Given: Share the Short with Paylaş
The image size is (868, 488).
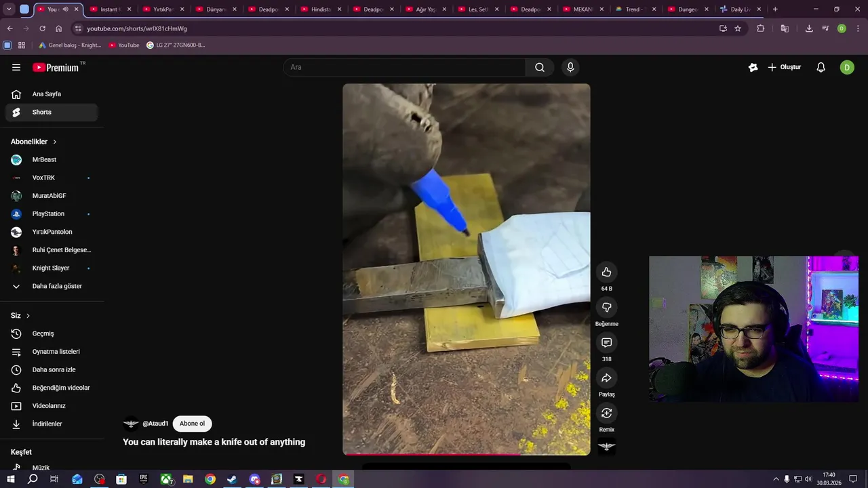Looking at the screenshot, I should [606, 378].
